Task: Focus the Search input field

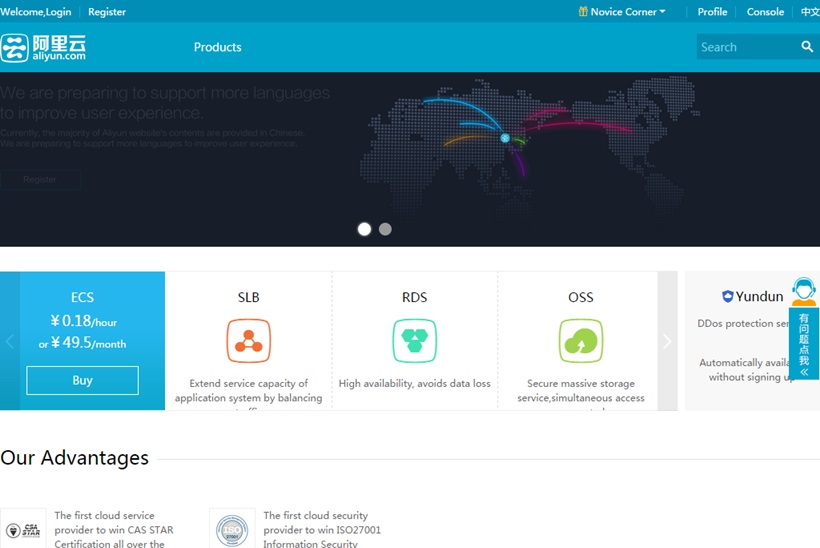Action: coord(748,47)
